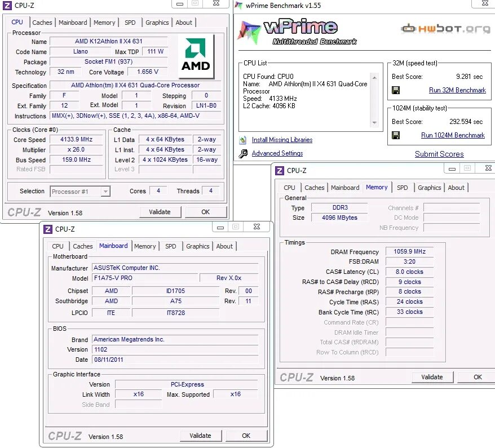Image resolution: width=495 pixels, height=448 pixels.
Task: Click the DRAM Frequency 1059.9 MHz value
Action: point(410,251)
